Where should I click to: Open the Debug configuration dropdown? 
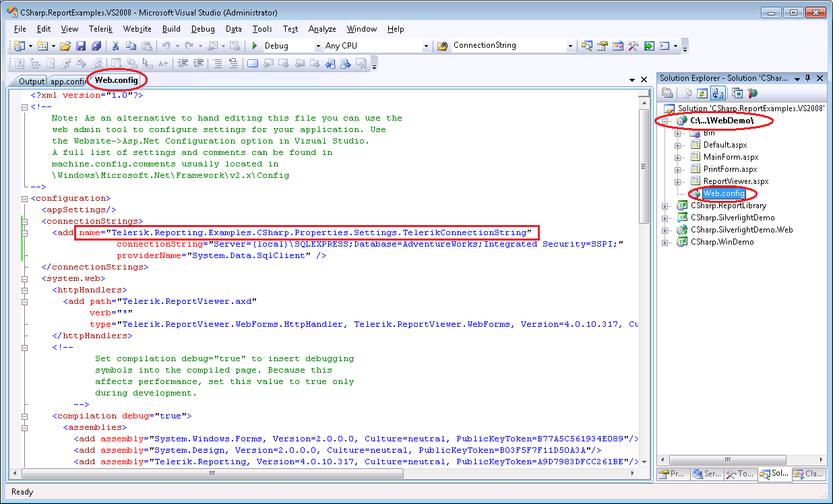pyautogui.click(x=318, y=46)
